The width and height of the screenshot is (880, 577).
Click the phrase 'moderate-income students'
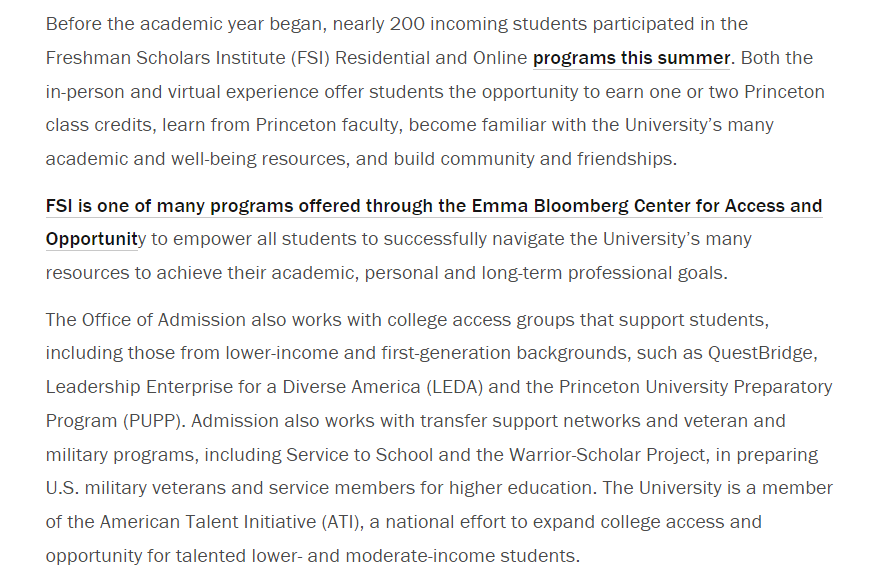[460, 556]
